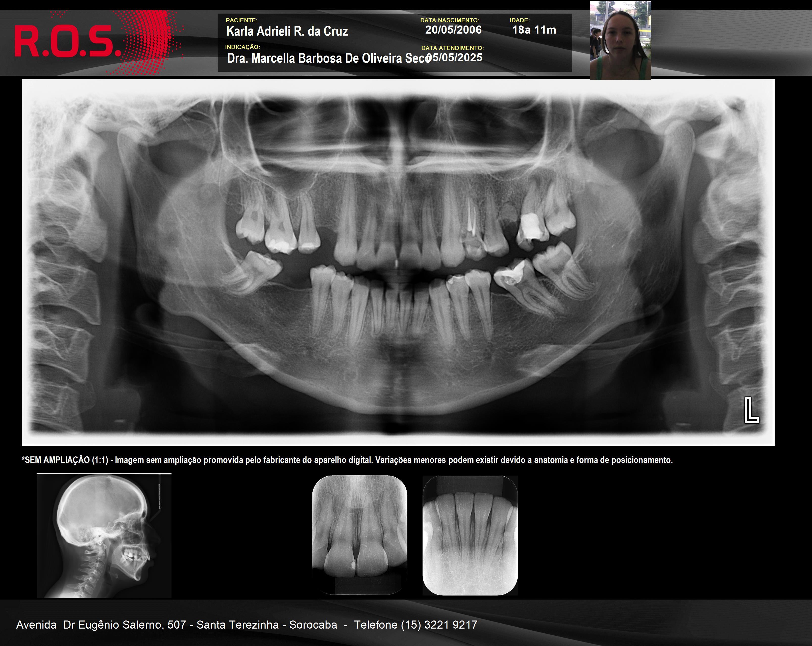The image size is (812, 646).
Task: Open the lateral skull X-ray thumbnail
Action: [x=104, y=536]
